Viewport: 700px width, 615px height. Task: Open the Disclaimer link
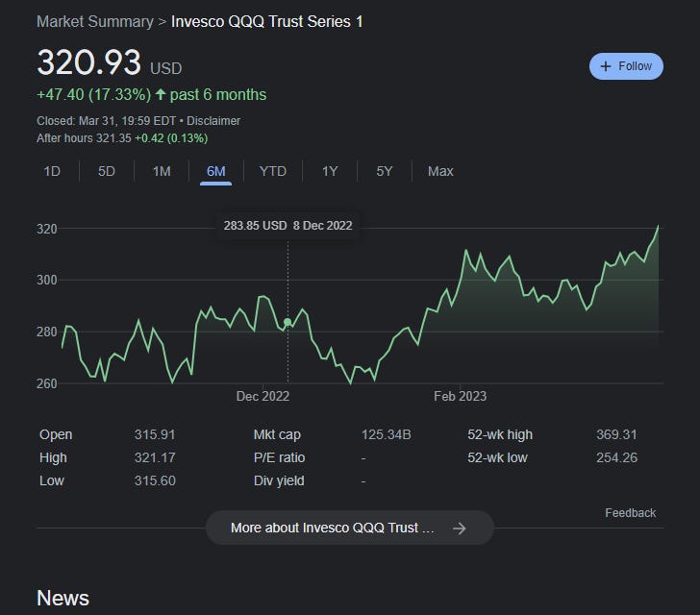tap(213, 121)
